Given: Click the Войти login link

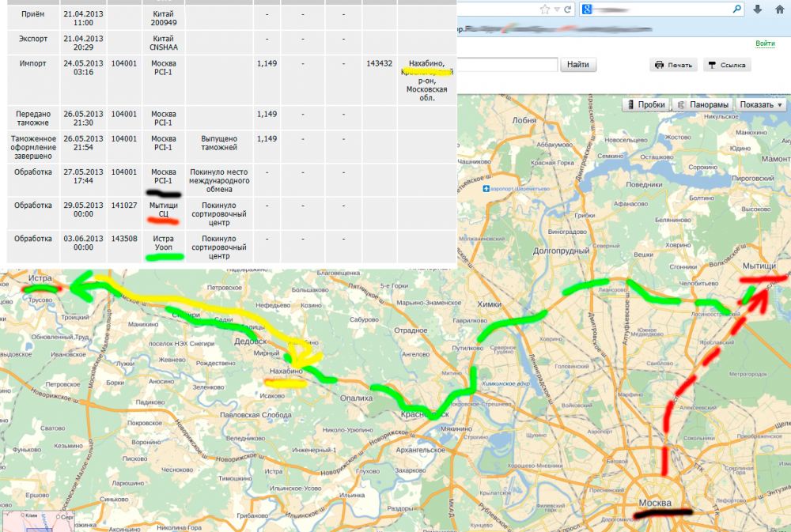Looking at the screenshot, I should (x=765, y=43).
